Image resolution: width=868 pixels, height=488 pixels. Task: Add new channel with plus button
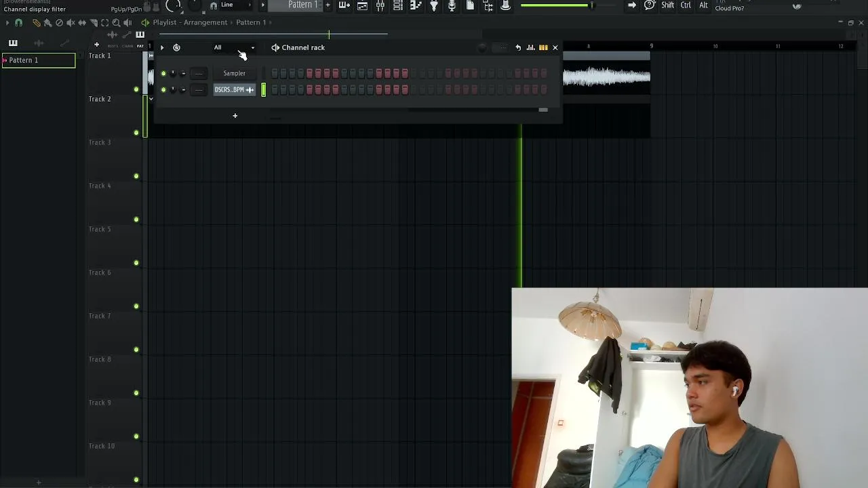[x=235, y=116]
